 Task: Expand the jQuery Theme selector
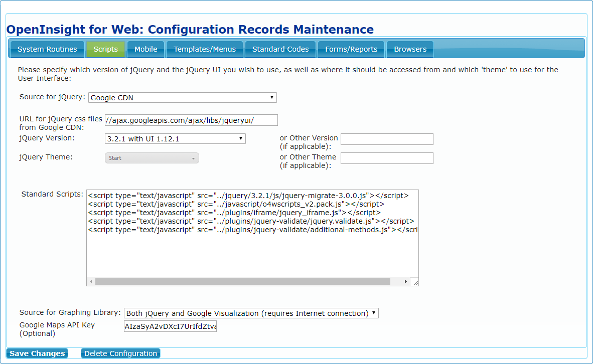[152, 158]
